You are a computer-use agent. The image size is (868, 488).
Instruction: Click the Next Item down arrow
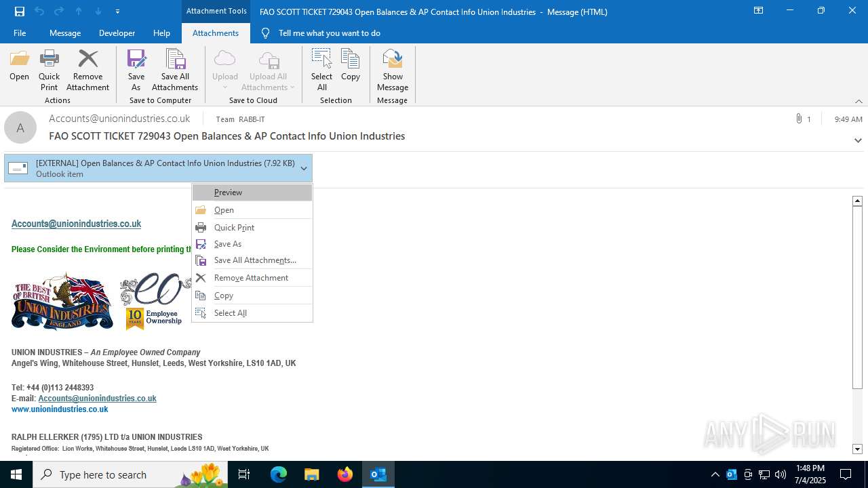tap(98, 12)
